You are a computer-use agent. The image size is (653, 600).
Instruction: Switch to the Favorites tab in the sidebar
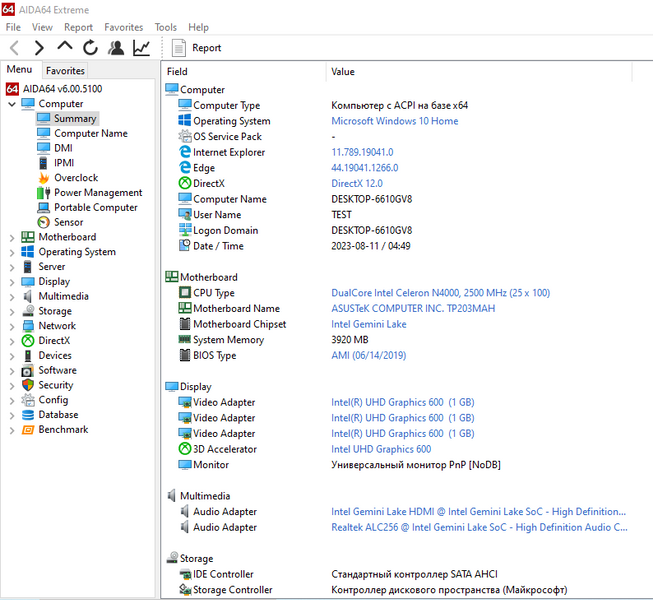coord(65,71)
